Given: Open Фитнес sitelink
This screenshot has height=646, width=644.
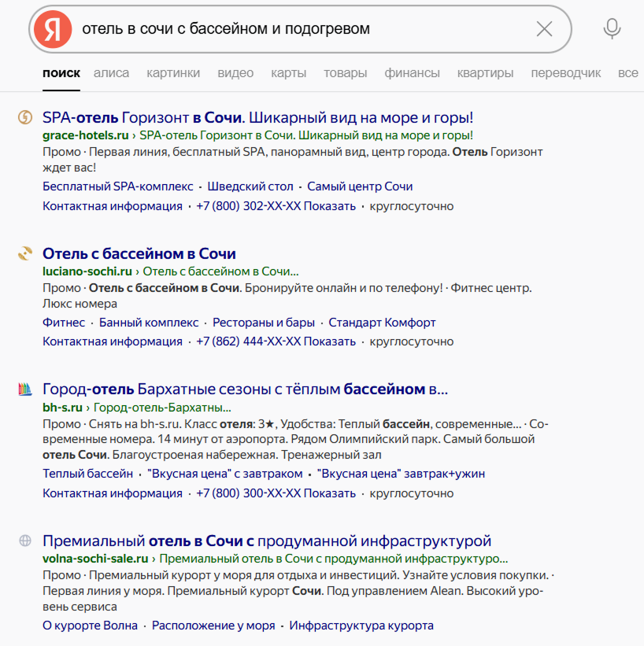Looking at the screenshot, I should 64,322.
